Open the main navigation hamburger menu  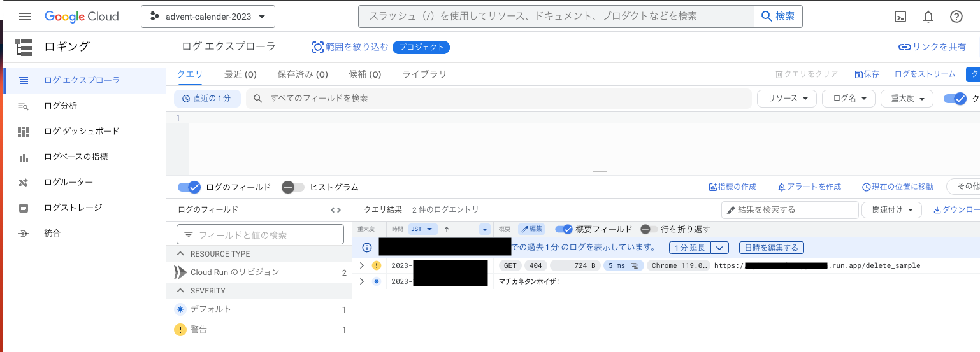pos(25,17)
